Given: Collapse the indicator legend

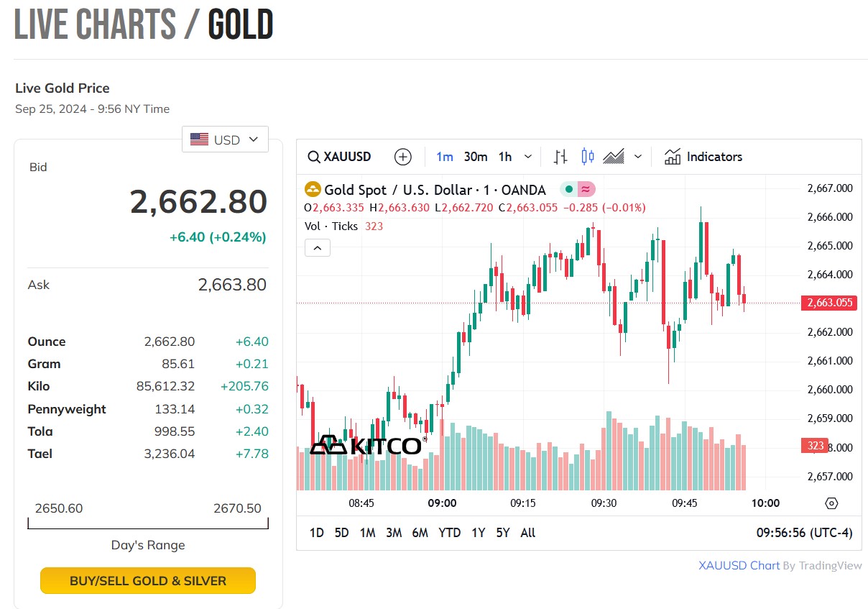Looking at the screenshot, I should click(318, 248).
